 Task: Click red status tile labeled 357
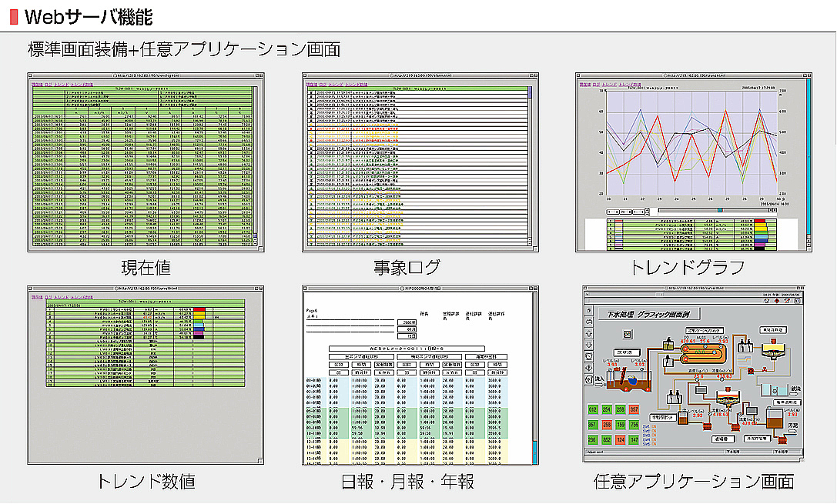(x=634, y=409)
